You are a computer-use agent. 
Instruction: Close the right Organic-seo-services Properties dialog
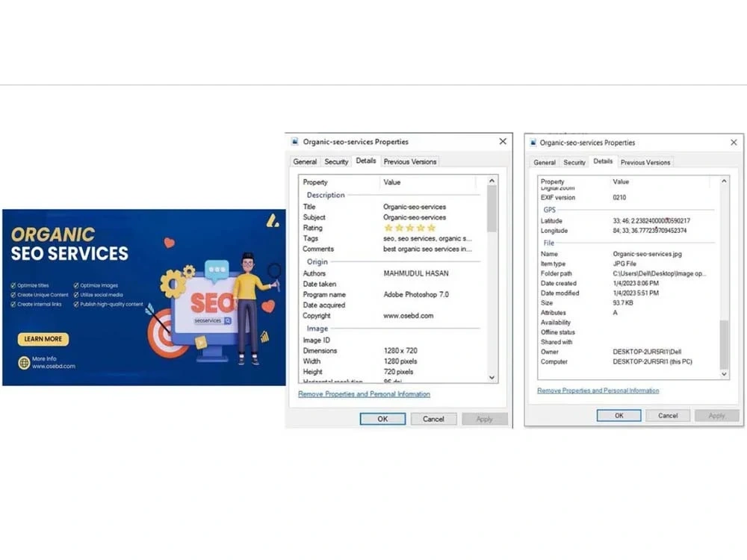pyautogui.click(x=734, y=143)
